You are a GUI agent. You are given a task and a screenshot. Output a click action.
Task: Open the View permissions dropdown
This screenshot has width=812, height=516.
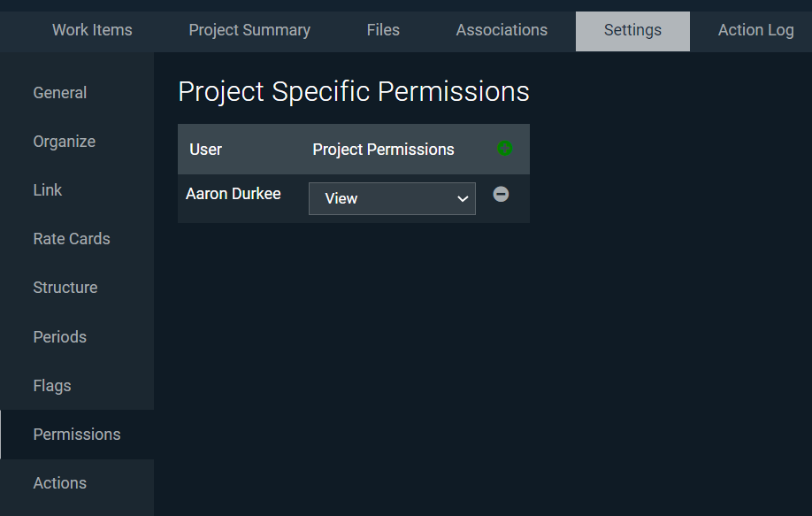coord(392,198)
